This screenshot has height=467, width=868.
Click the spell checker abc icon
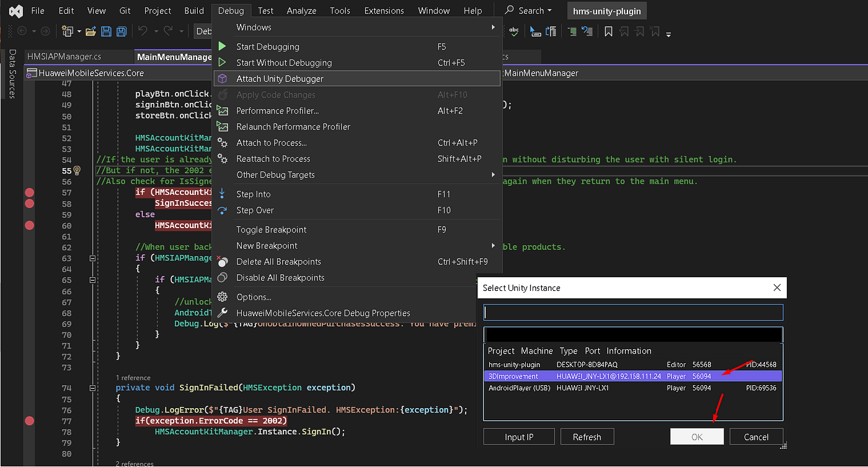tap(514, 31)
